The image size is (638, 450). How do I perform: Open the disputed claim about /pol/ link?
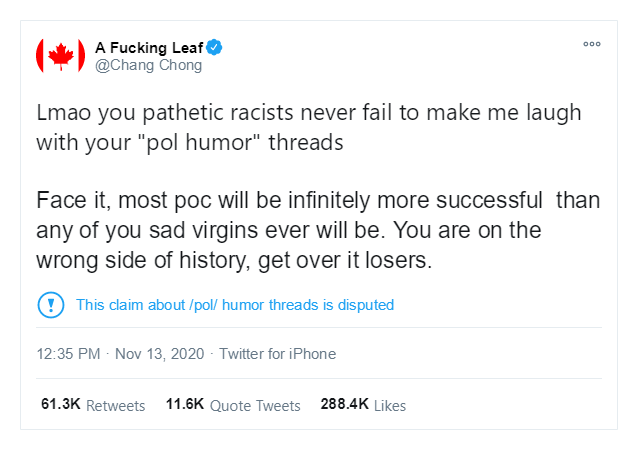click(235, 305)
